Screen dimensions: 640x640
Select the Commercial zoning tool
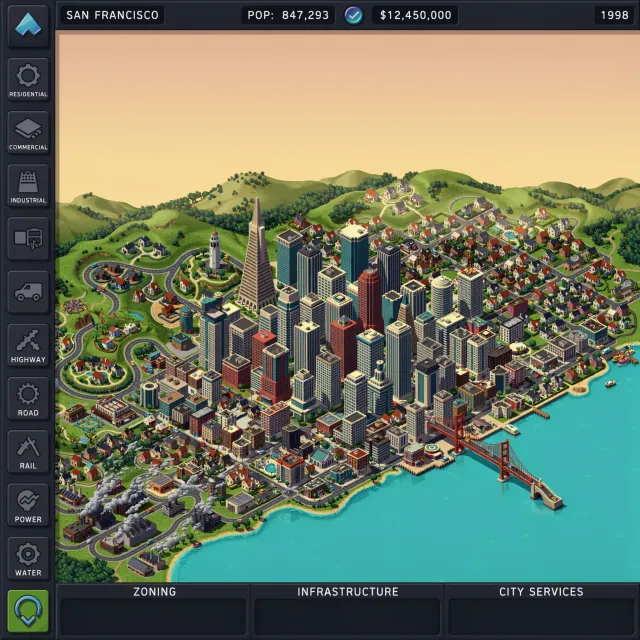click(x=28, y=132)
